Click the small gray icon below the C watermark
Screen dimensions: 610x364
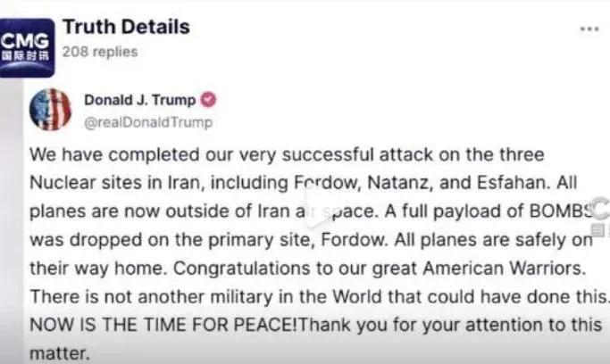(x=597, y=230)
